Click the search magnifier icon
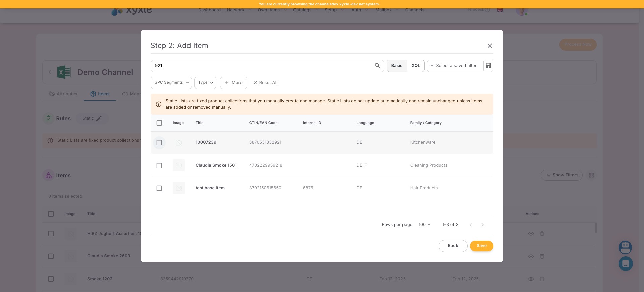Viewport: 644px width, 292px height. coord(377,66)
